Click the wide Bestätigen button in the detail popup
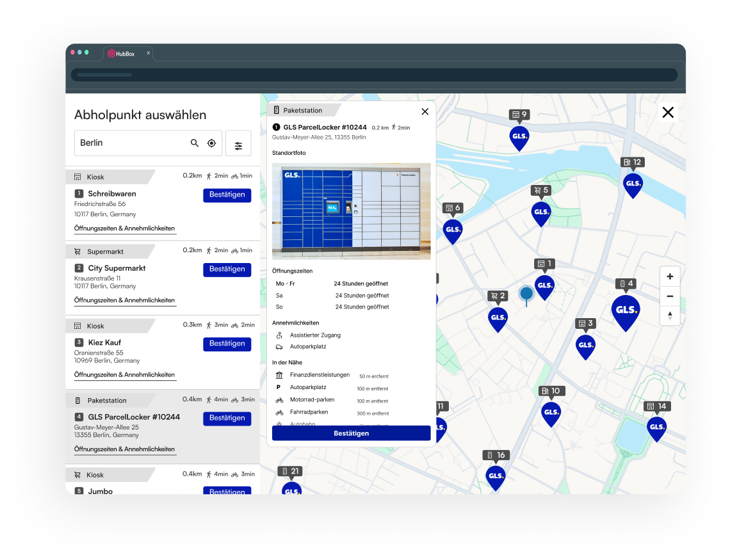730x560 pixels. (351, 433)
